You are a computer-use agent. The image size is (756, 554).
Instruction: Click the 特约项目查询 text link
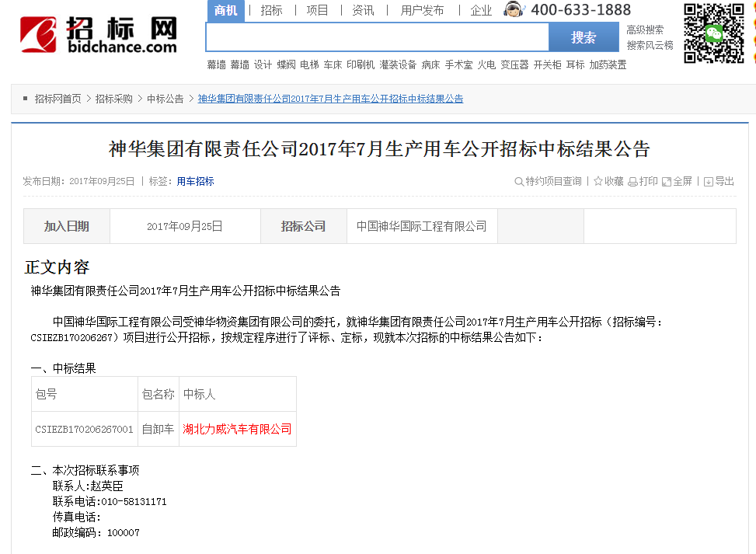pyautogui.click(x=553, y=181)
